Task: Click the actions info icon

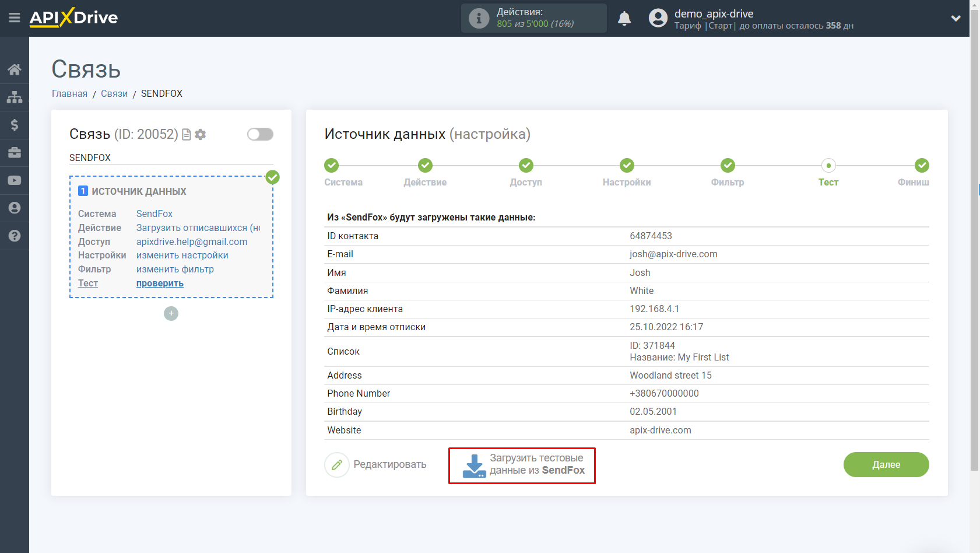Action: pos(479,18)
